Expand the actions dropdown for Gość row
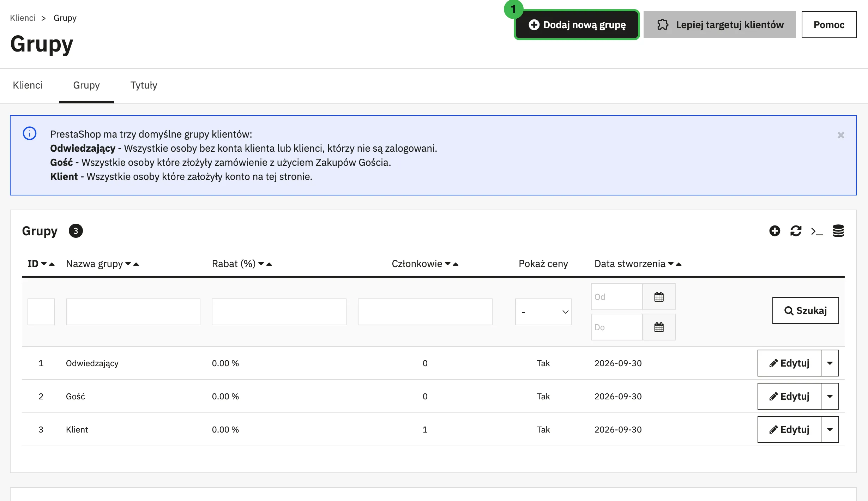868x501 pixels. (830, 396)
